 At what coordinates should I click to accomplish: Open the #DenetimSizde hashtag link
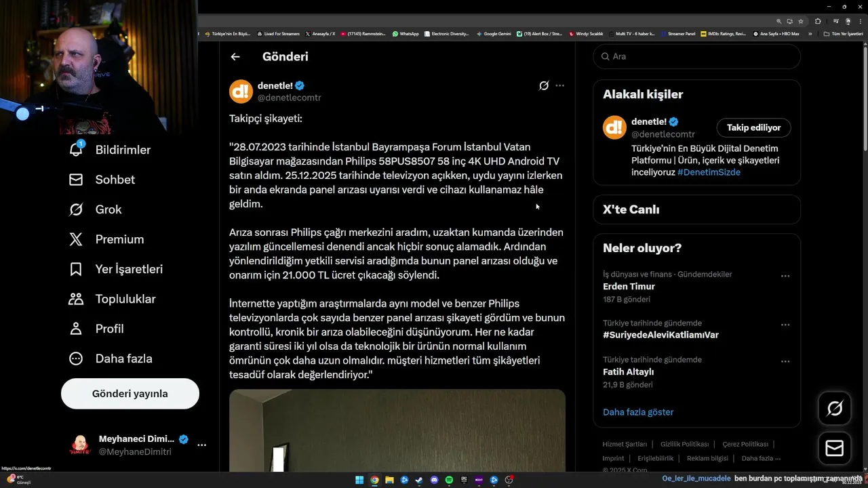pyautogui.click(x=709, y=172)
